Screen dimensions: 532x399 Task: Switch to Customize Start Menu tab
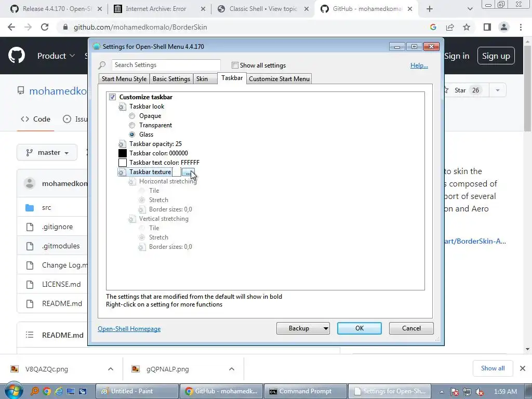[279, 79]
